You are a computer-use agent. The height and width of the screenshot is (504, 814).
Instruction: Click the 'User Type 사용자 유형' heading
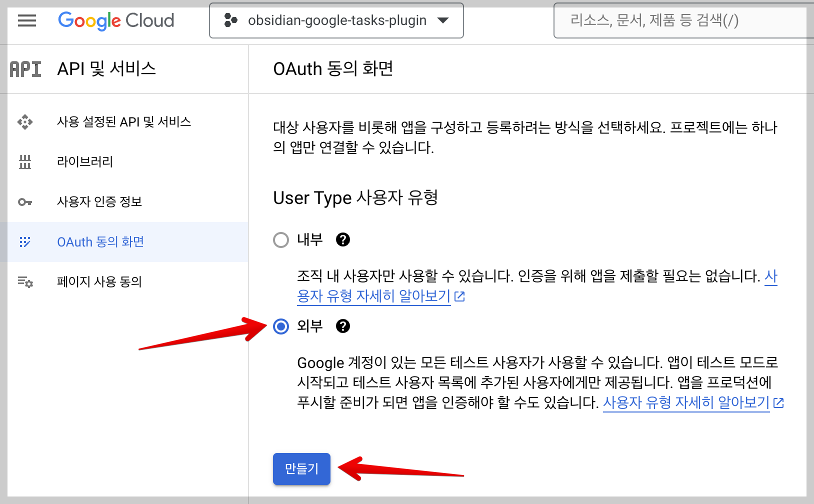355,198
